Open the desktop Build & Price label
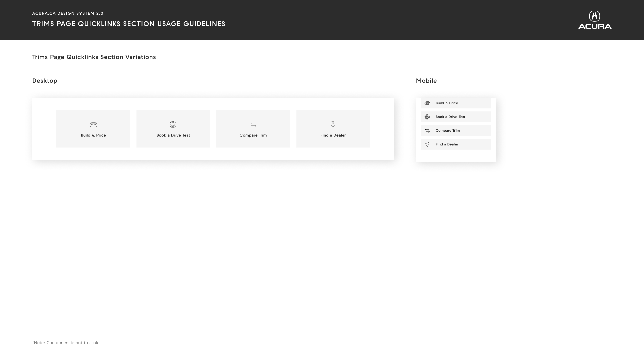The image size is (644, 362). (x=93, y=135)
